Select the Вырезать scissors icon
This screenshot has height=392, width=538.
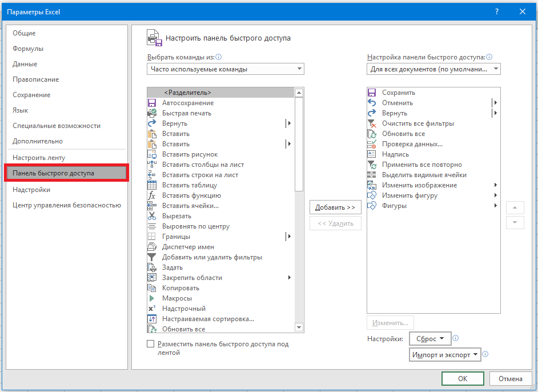tap(152, 216)
